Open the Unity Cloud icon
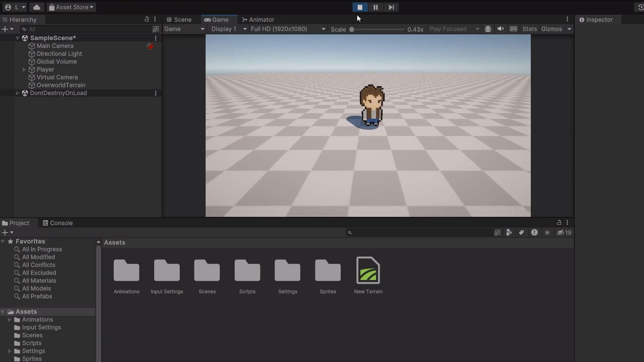Screen dimensions: 644x362 point(37,7)
